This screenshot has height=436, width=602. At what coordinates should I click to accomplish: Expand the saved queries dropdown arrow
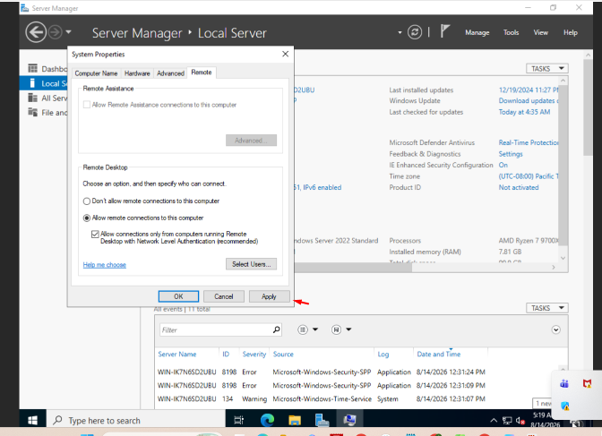coord(349,329)
